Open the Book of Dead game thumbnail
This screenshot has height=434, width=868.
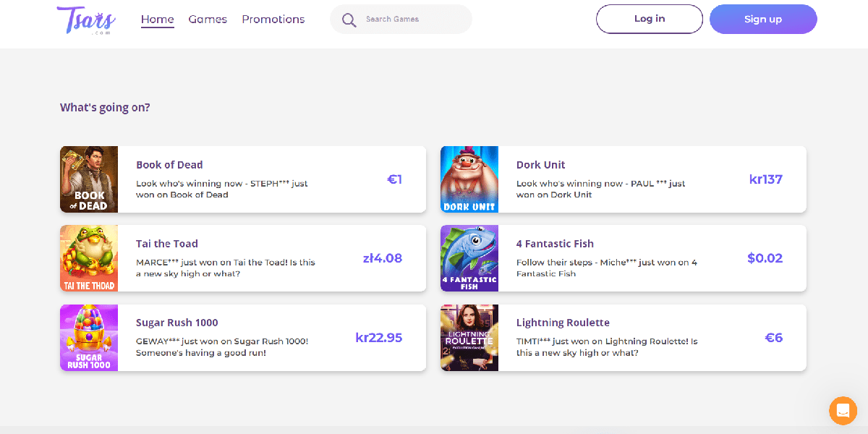[89, 179]
